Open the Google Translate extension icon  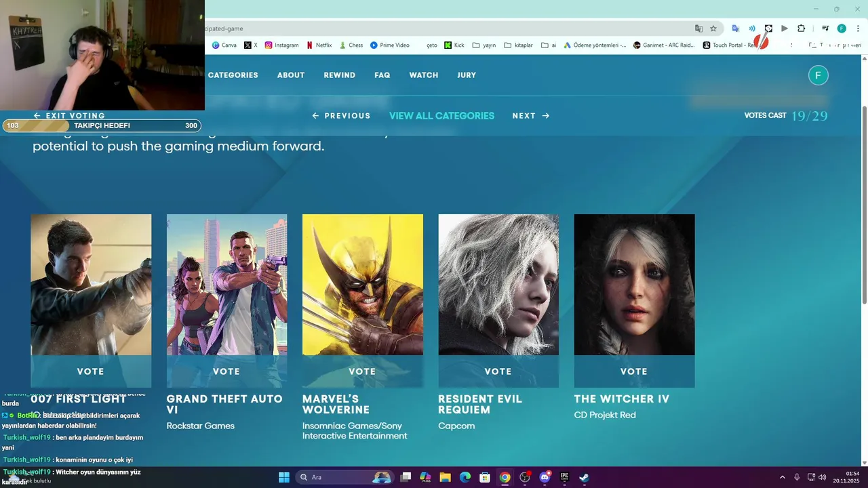pyautogui.click(x=736, y=28)
